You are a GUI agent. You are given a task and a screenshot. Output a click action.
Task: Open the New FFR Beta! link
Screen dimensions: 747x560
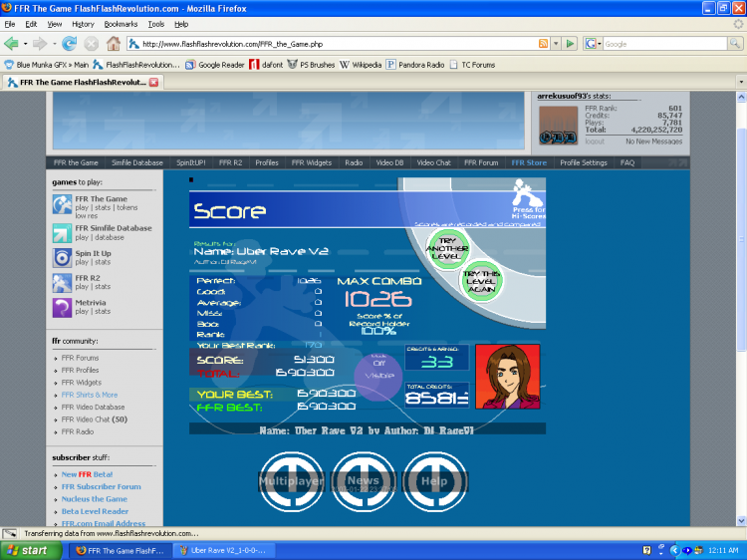point(88,474)
